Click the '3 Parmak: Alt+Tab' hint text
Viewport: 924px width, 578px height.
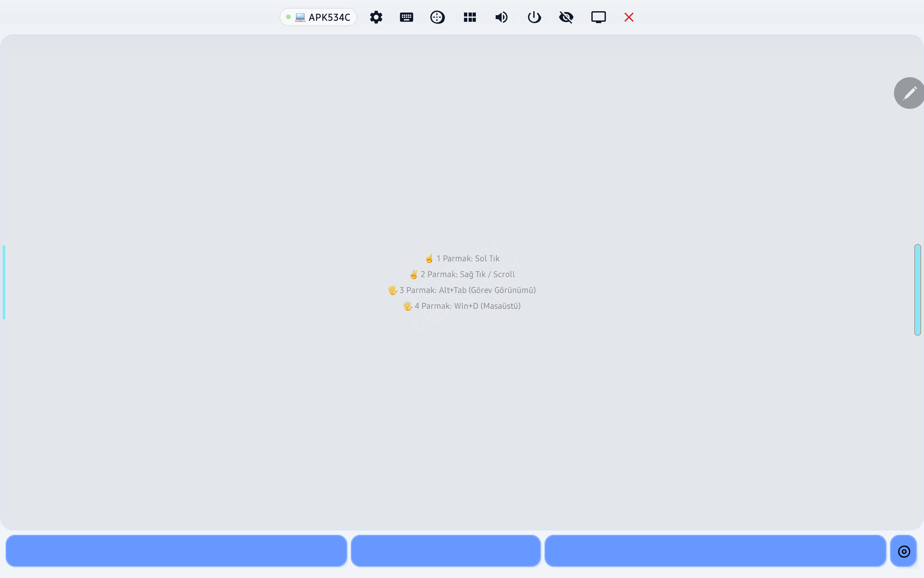coord(462,290)
